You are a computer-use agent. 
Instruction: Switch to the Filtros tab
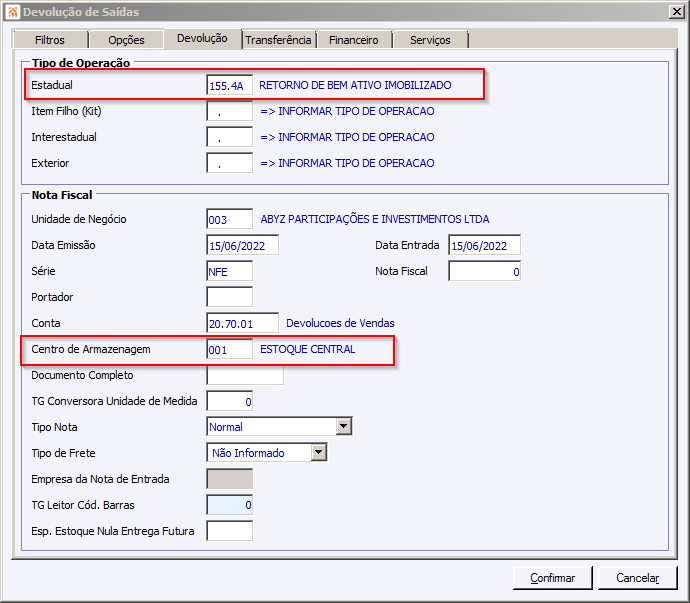(50, 40)
